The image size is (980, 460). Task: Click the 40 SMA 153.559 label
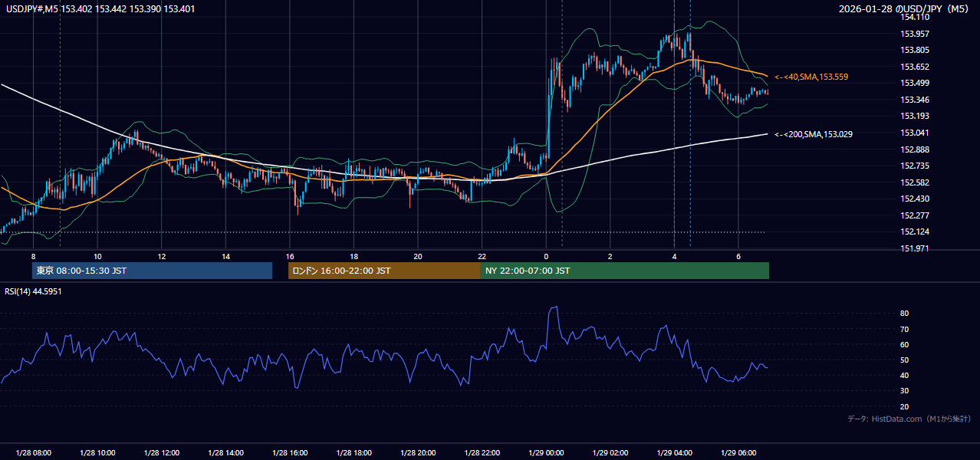[811, 77]
